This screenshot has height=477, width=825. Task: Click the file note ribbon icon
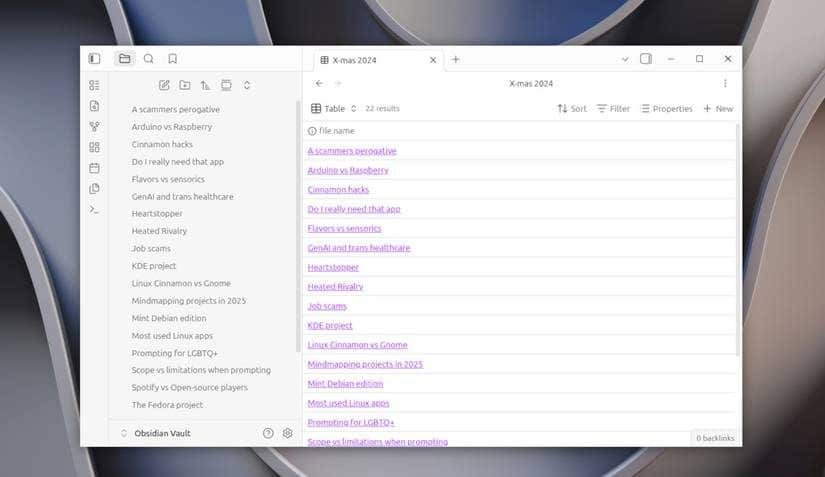point(94,106)
